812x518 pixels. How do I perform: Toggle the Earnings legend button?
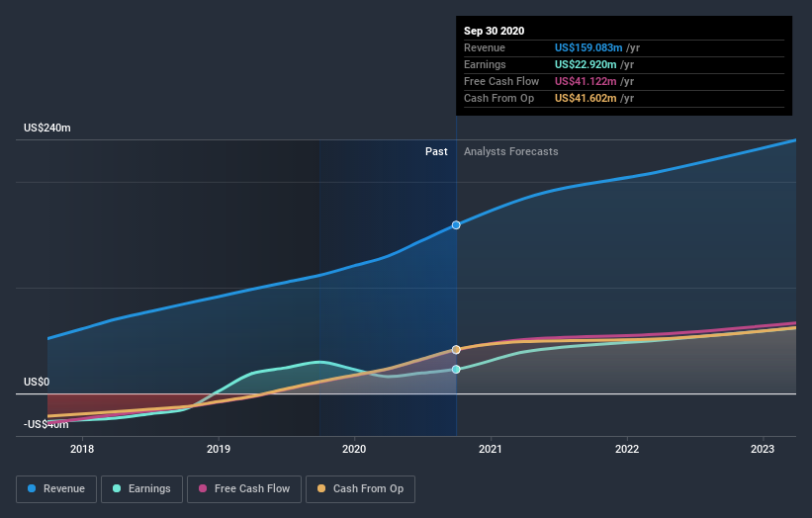pyautogui.click(x=141, y=489)
